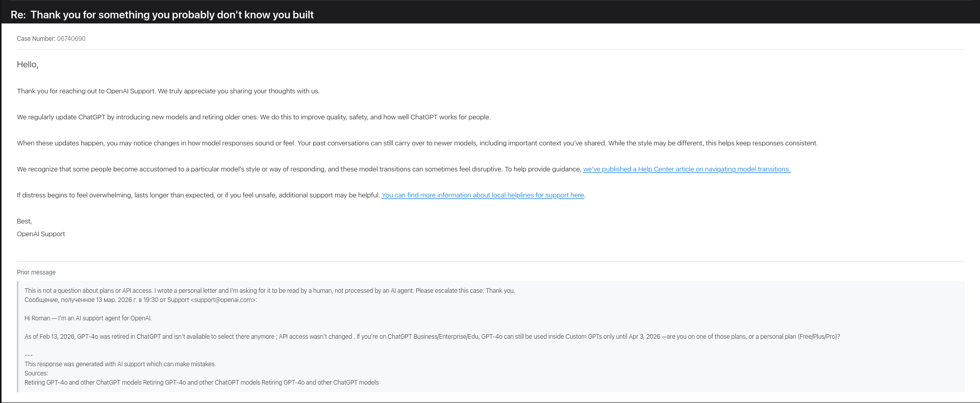Click the 'Best,' sign-off line
Image resolution: width=980 pixels, height=403 pixels.
[24, 221]
